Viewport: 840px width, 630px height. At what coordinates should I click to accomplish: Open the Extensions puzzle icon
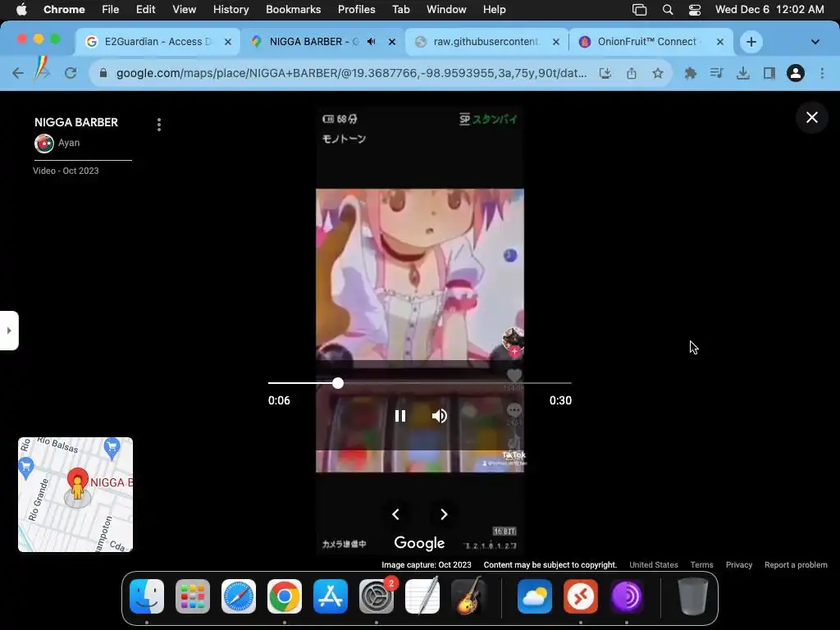690,73
